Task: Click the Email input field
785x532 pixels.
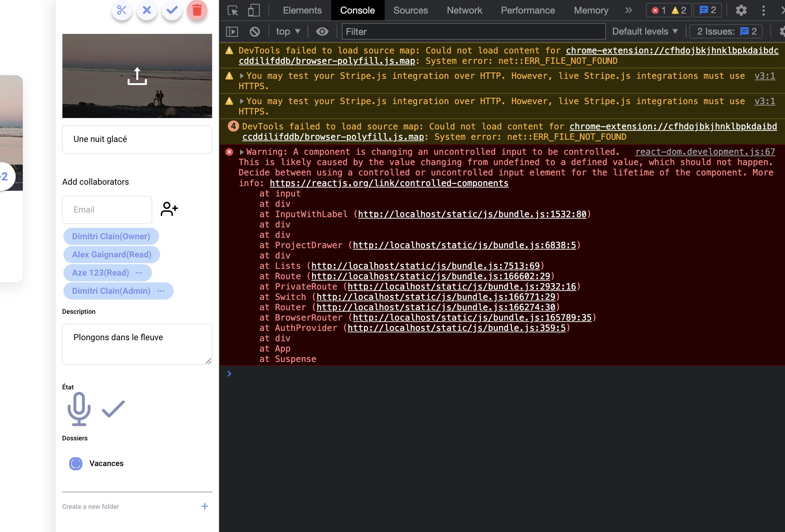Action: (x=107, y=210)
